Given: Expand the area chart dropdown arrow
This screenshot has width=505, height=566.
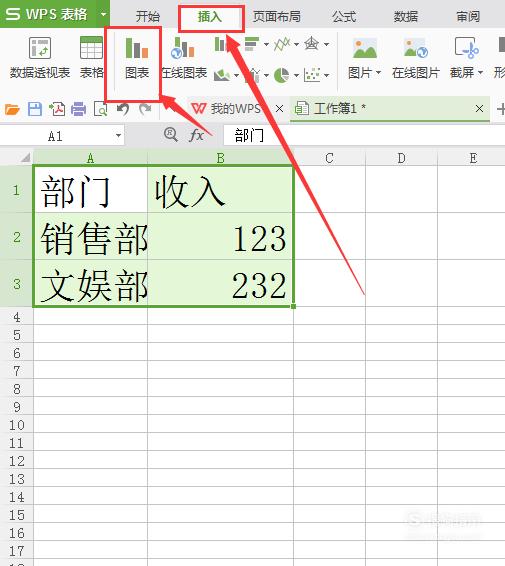Looking at the screenshot, I should click(x=236, y=75).
